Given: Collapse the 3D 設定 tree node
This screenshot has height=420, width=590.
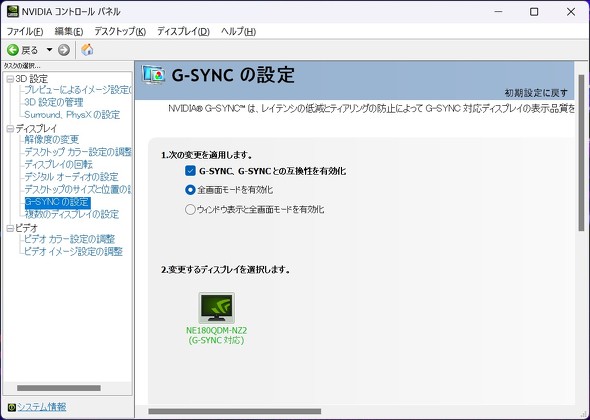Looking at the screenshot, I should tap(10, 79).
